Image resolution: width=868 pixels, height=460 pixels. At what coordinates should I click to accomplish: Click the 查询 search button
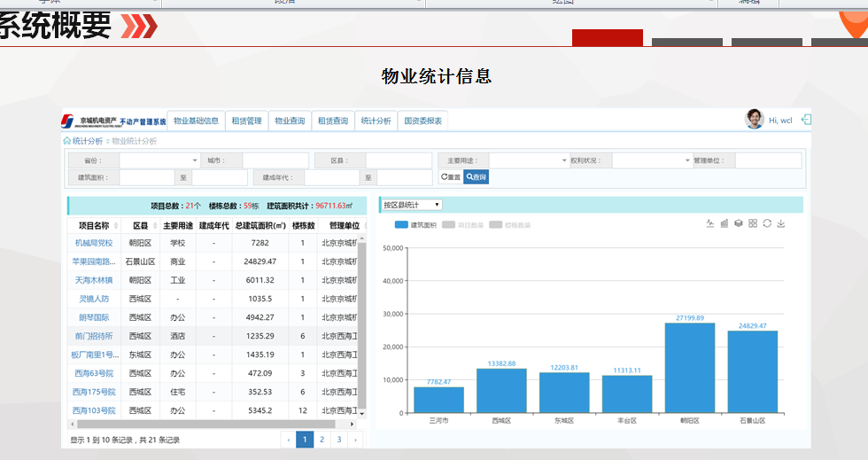tap(477, 177)
